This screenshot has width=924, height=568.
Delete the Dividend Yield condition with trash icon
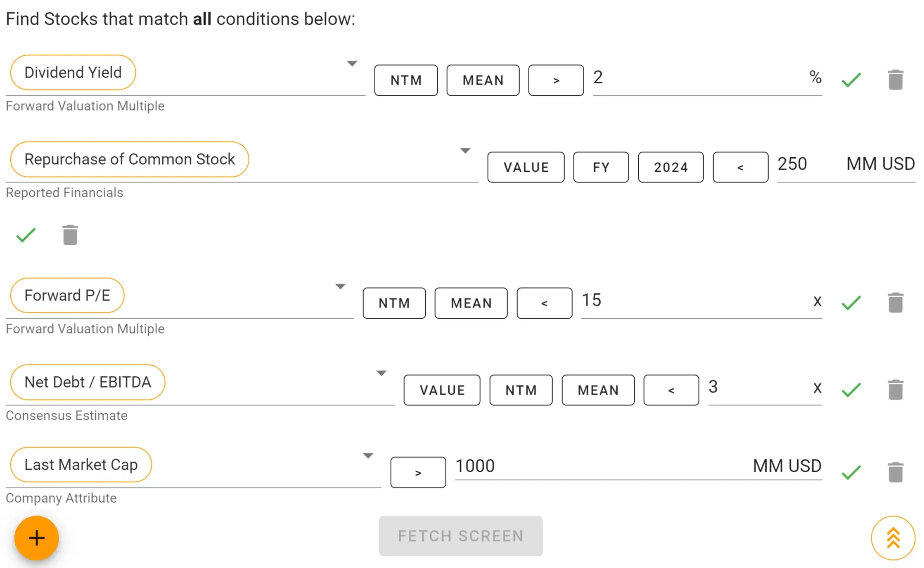coord(895,80)
